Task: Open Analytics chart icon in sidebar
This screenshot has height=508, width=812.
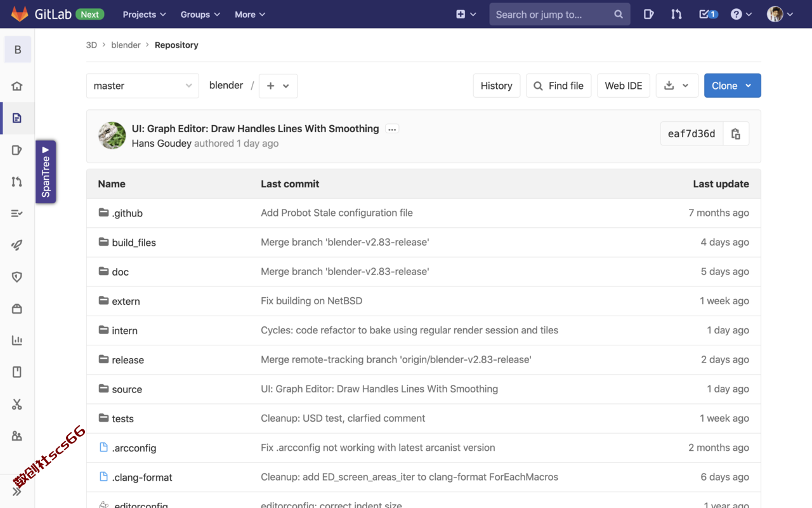Action: click(x=17, y=340)
